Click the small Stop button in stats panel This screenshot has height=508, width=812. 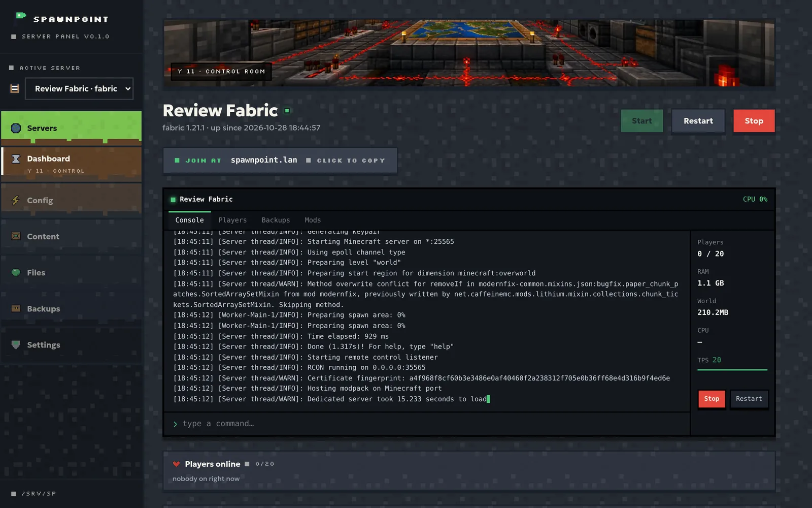[712, 399]
